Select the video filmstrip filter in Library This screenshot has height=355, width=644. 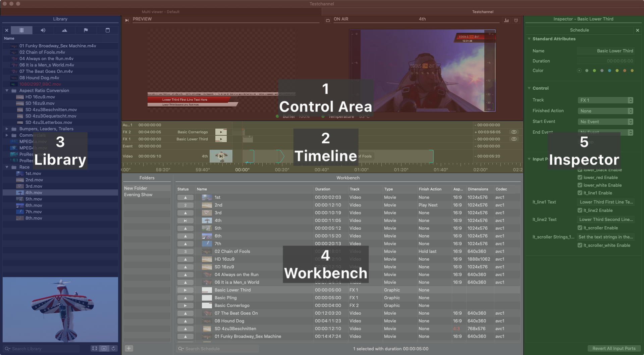click(21, 30)
